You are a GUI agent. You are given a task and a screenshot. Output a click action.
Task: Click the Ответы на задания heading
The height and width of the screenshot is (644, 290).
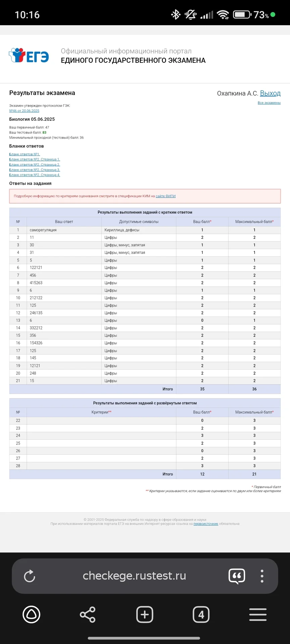pyautogui.click(x=30, y=183)
